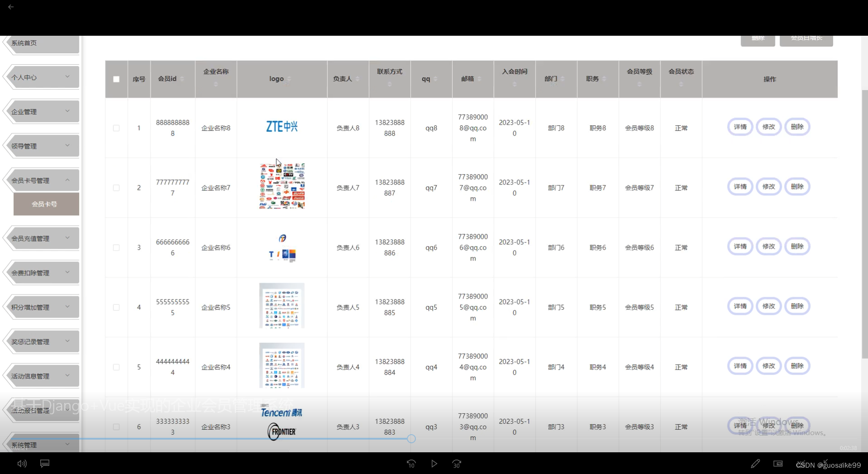Check the checkbox for member id 8888888888

[x=116, y=128]
